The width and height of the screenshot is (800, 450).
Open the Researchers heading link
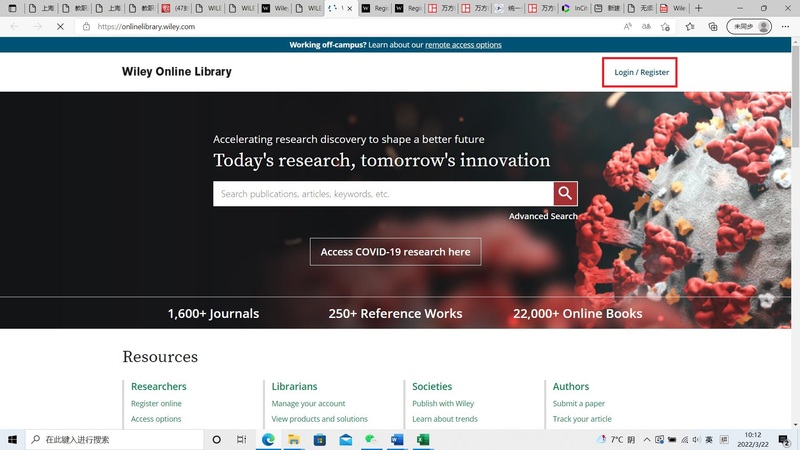[159, 386]
